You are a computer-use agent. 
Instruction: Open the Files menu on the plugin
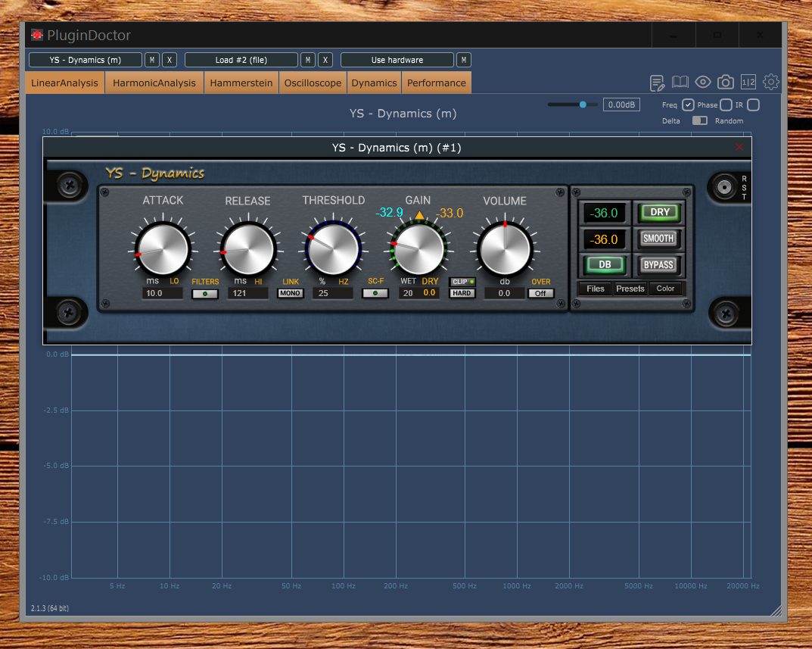point(595,289)
